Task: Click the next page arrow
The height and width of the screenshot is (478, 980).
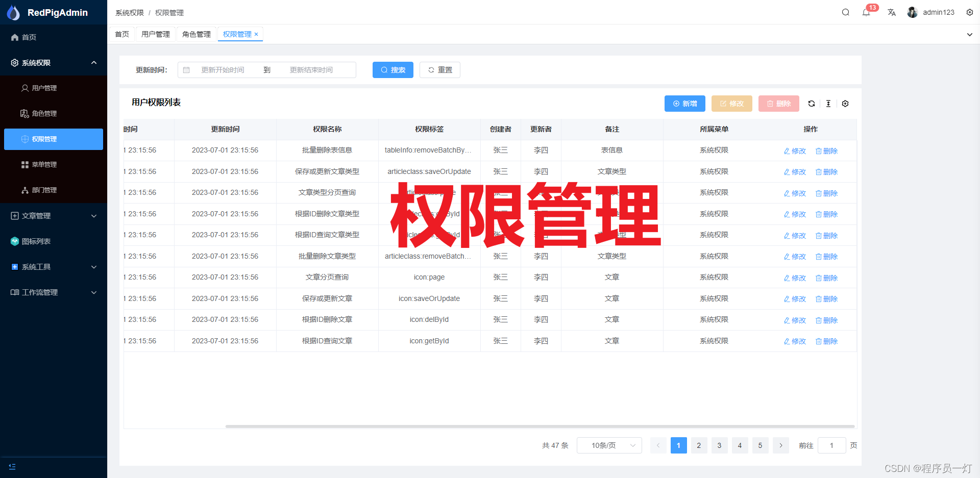Action: pos(780,445)
